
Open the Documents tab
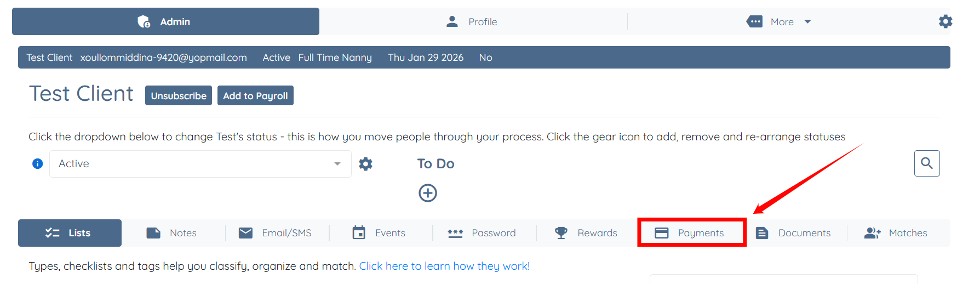pos(794,233)
